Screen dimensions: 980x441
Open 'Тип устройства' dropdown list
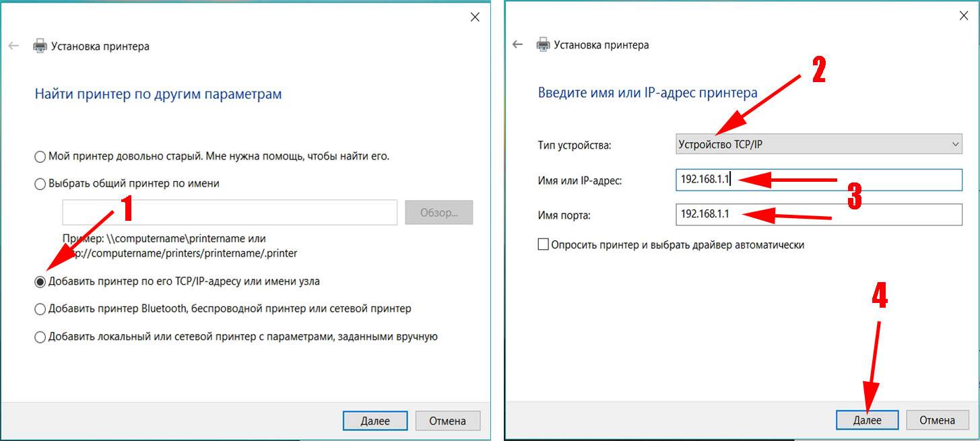click(x=819, y=144)
